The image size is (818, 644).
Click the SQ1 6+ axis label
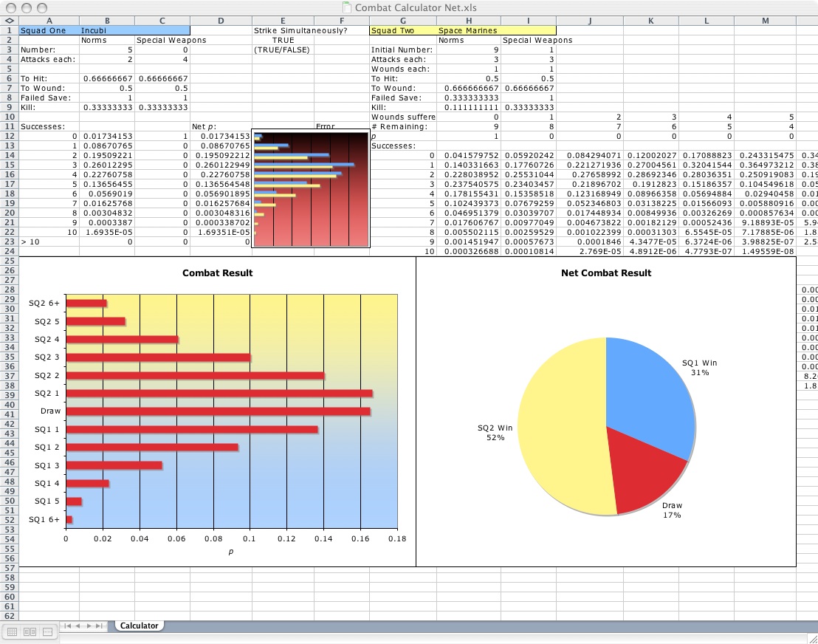[44, 520]
